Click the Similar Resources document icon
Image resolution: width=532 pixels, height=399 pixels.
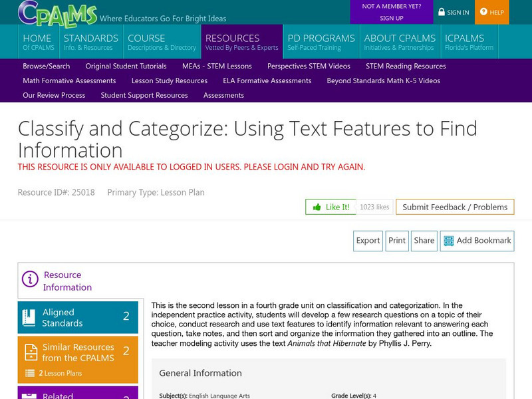[30, 352]
